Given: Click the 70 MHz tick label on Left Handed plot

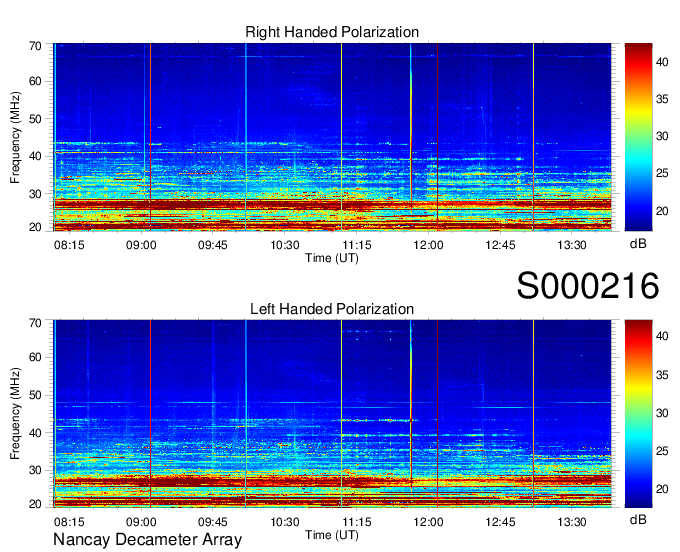Looking at the screenshot, I should click(35, 323).
